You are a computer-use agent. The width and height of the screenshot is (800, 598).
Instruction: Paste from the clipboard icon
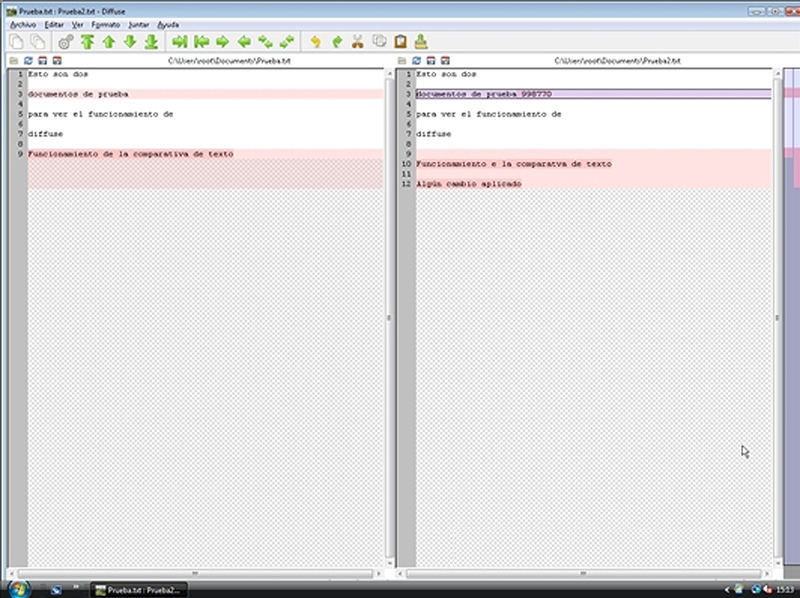[x=401, y=42]
